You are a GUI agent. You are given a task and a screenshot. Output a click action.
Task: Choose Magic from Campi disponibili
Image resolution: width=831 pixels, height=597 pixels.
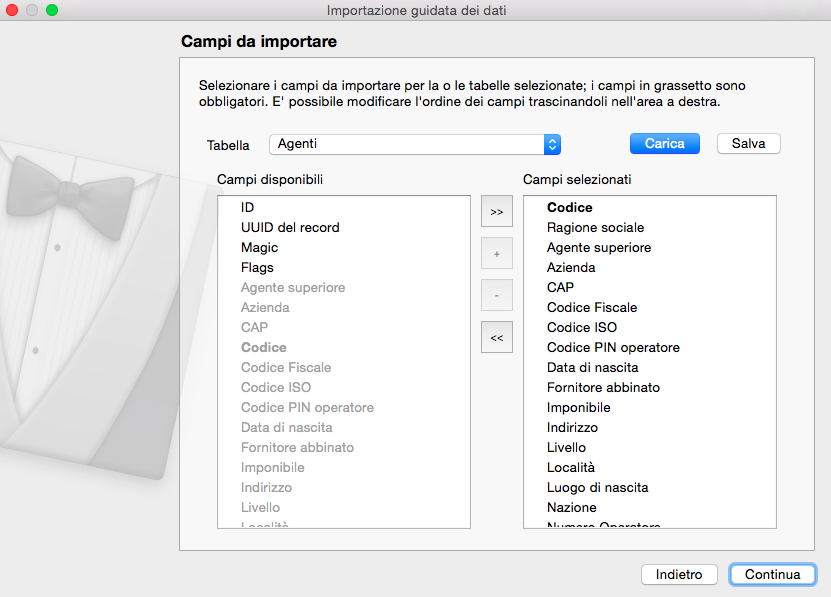click(259, 247)
